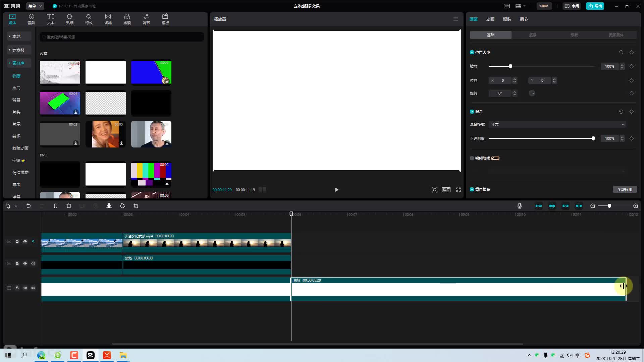Enable the 视频降噪 checkbox

(472, 158)
